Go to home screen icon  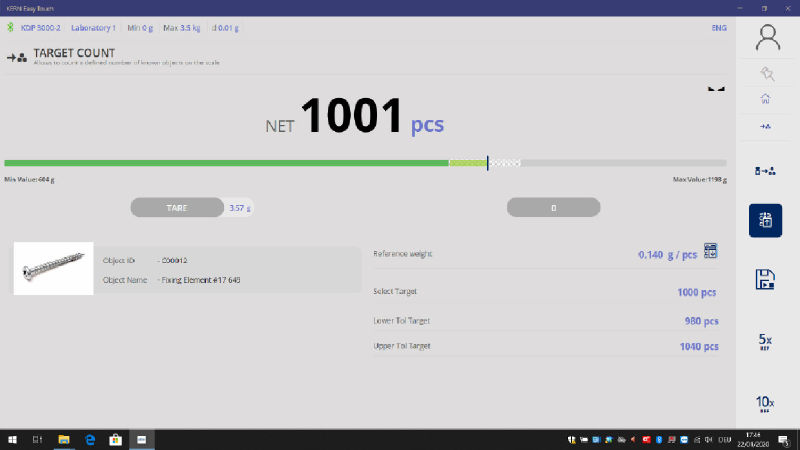point(766,99)
